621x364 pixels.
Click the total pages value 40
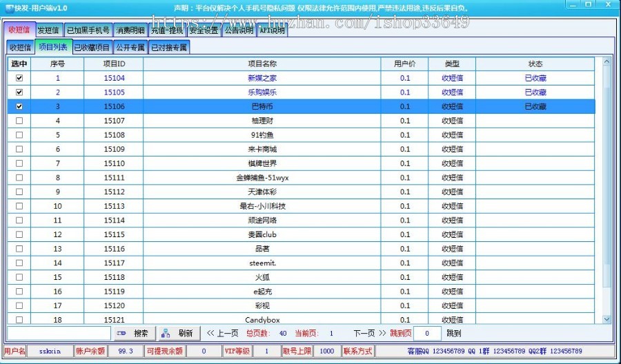(283, 334)
